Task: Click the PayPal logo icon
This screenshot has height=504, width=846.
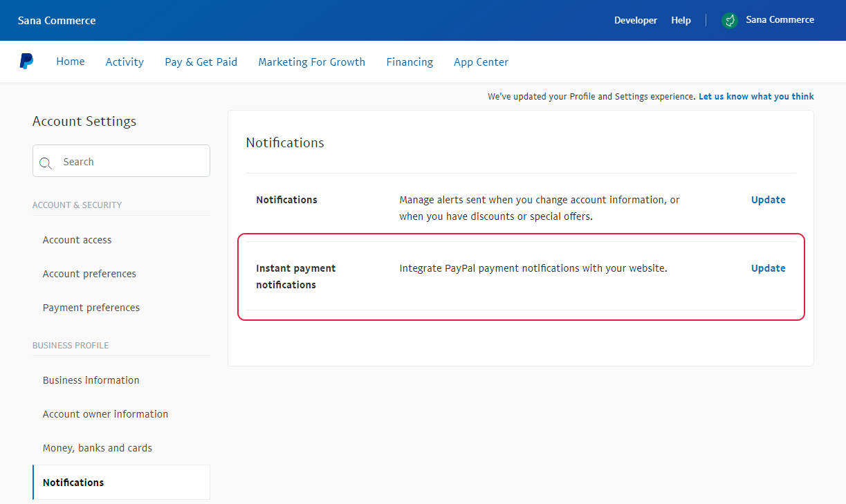Action: point(26,62)
